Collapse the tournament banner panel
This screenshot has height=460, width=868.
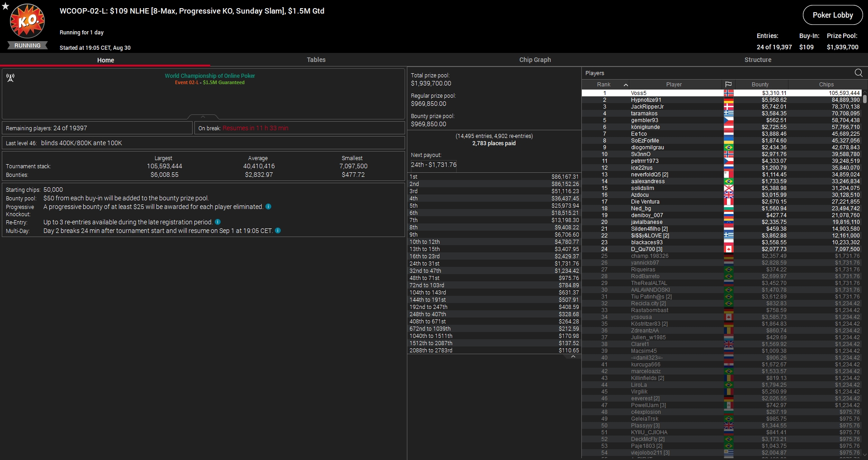(x=203, y=117)
